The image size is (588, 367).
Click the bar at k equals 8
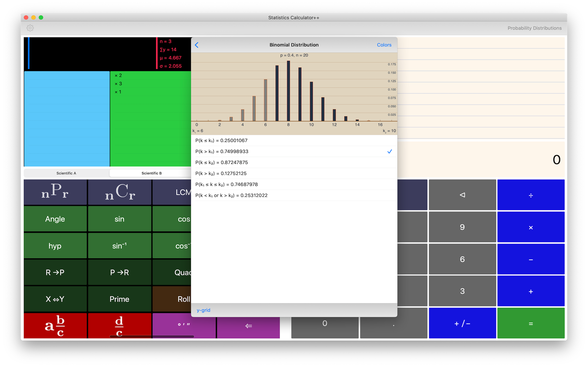[x=288, y=91]
